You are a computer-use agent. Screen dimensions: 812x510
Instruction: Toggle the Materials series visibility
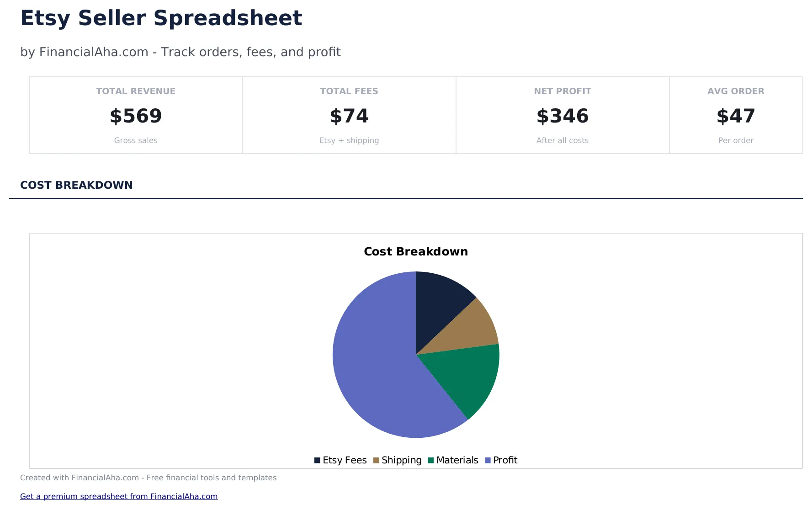(x=457, y=460)
